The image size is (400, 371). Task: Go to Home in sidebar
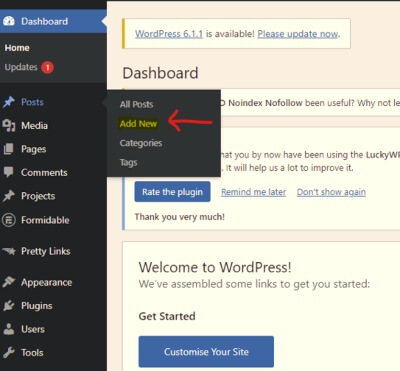click(17, 48)
